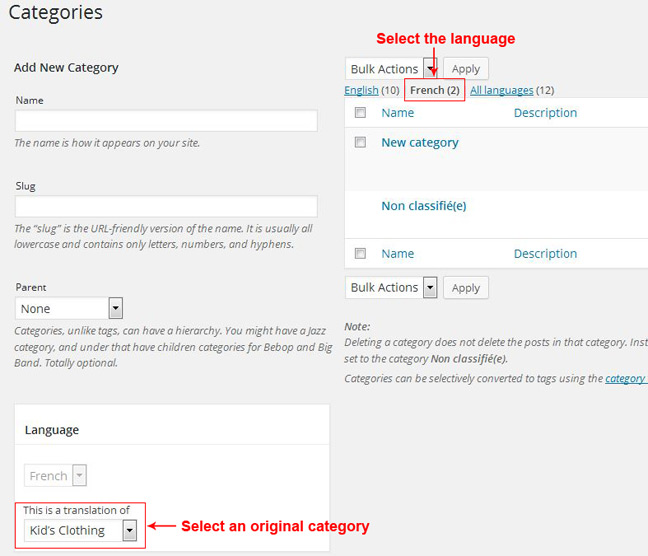Follow the category converter link in the note
648x556 pixels.
click(626, 379)
